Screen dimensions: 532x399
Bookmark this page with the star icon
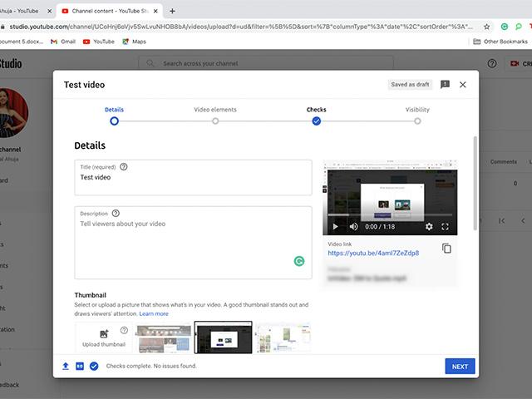(x=486, y=27)
